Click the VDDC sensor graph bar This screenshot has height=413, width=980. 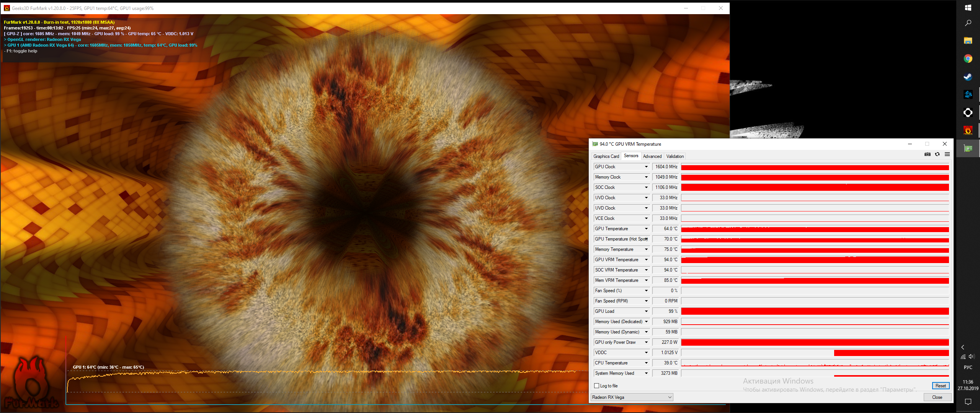(815, 353)
